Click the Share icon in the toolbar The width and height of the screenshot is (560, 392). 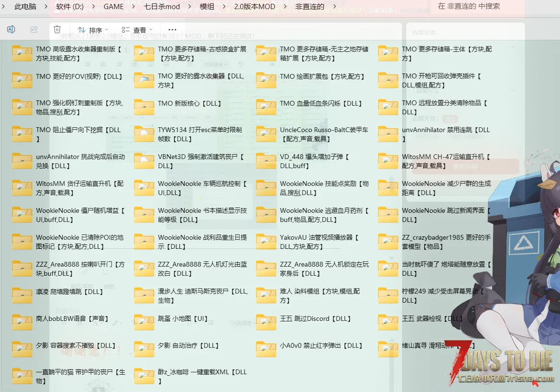tap(34, 29)
